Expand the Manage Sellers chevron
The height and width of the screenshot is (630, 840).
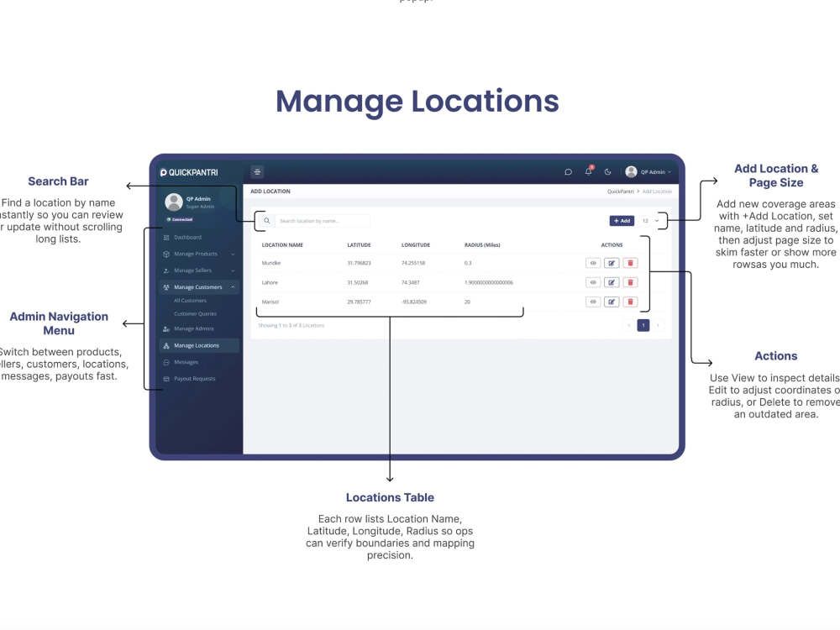(x=233, y=270)
